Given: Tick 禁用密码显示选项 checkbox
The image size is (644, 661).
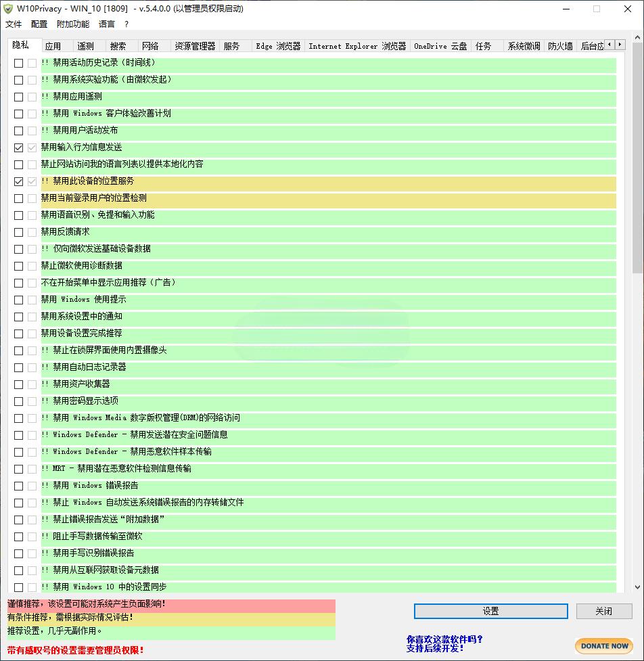Looking at the screenshot, I should (x=18, y=401).
